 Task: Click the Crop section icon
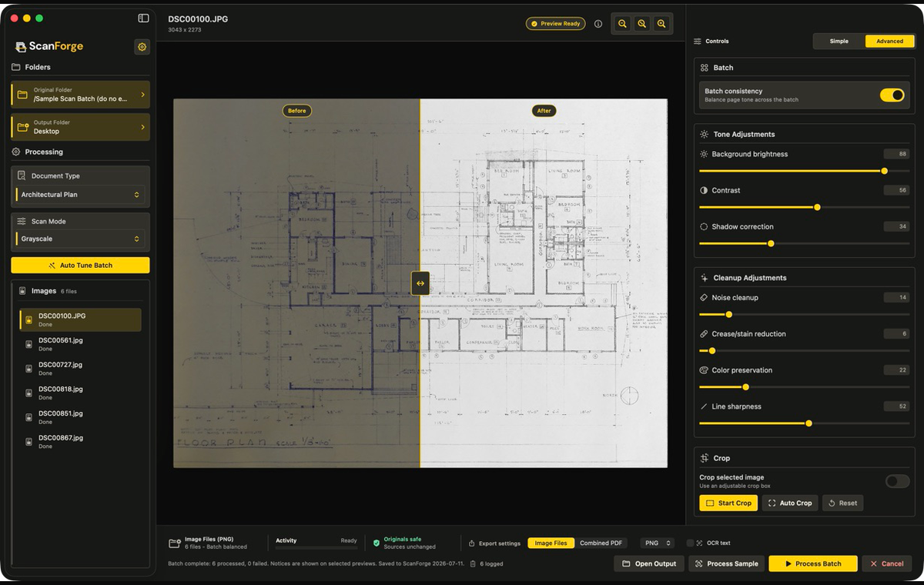point(704,458)
